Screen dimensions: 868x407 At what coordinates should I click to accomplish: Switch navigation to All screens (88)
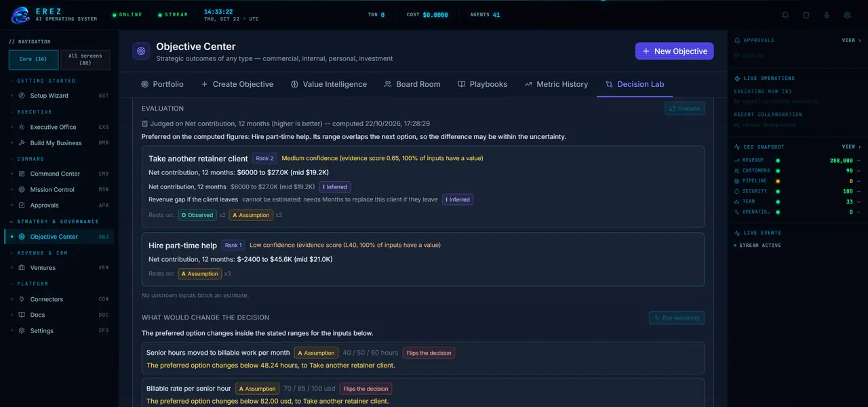85,60
